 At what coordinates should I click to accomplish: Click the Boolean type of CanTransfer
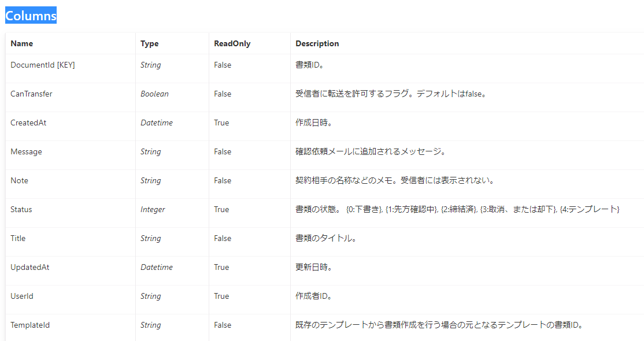(154, 94)
